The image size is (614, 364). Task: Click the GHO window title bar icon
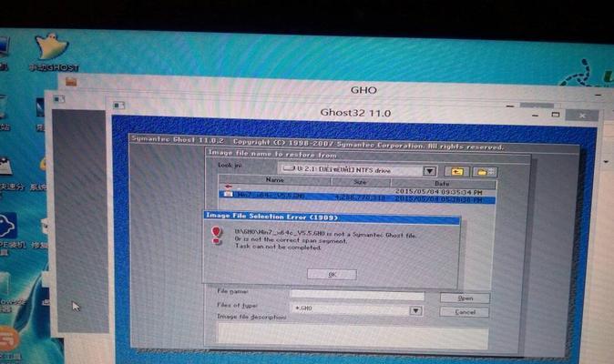click(71, 81)
